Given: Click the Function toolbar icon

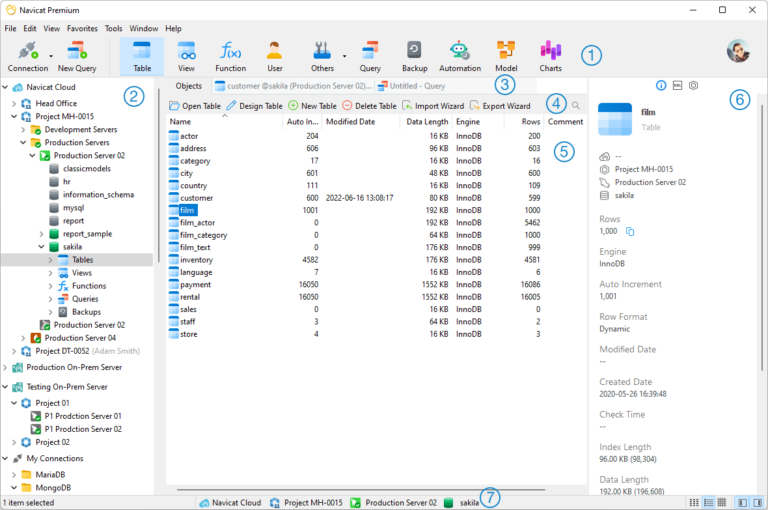Looking at the screenshot, I should 230,55.
